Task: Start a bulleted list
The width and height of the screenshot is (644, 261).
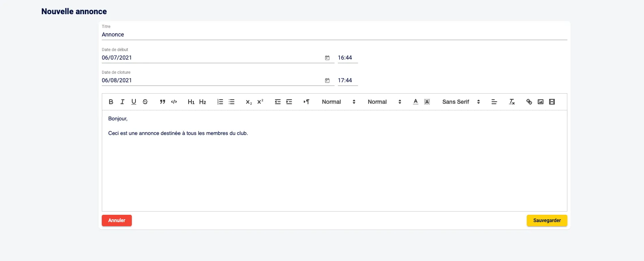Action: (232, 102)
